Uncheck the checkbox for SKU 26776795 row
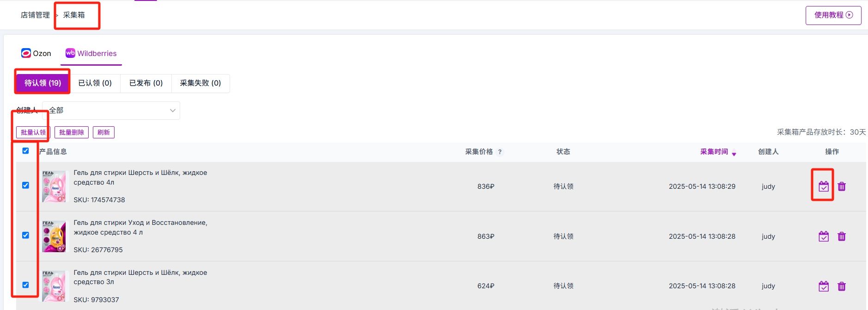868x310 pixels. 25,235
